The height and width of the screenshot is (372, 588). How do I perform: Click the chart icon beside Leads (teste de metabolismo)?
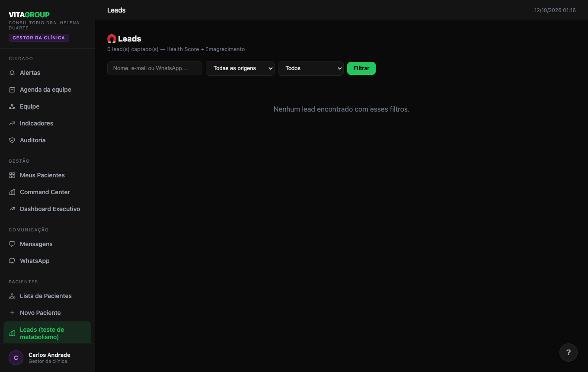12,333
